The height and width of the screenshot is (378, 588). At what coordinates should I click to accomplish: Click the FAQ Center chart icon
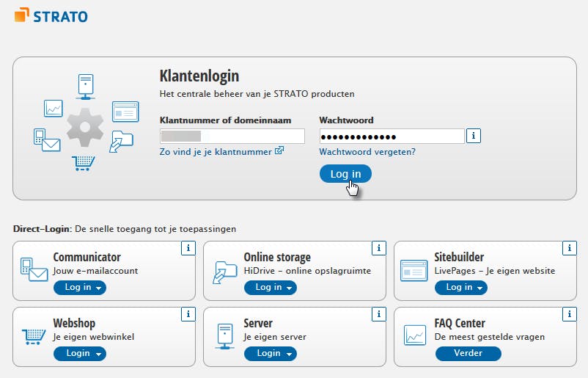pos(415,335)
